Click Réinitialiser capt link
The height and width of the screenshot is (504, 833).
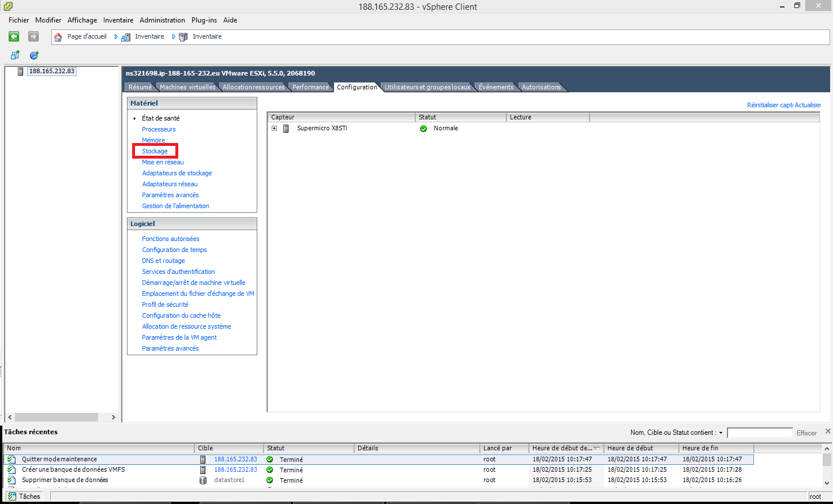click(770, 105)
